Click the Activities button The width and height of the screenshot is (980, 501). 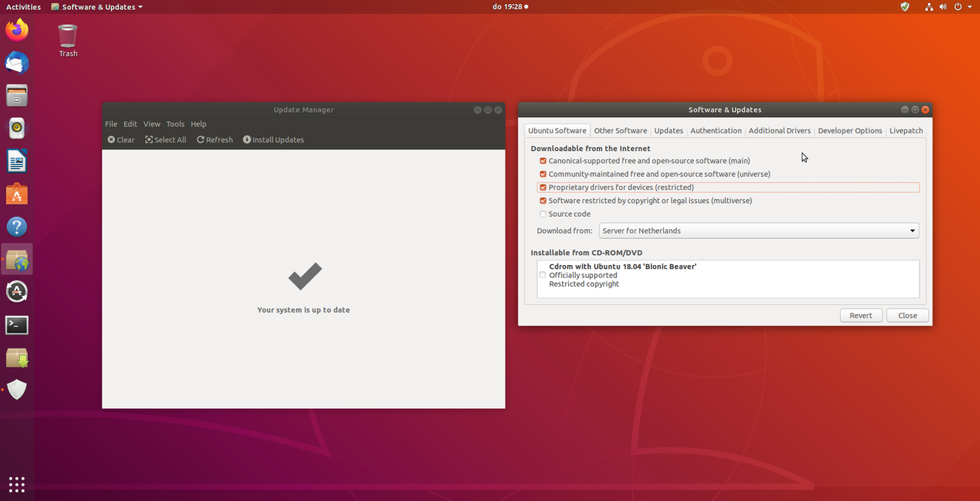[24, 7]
